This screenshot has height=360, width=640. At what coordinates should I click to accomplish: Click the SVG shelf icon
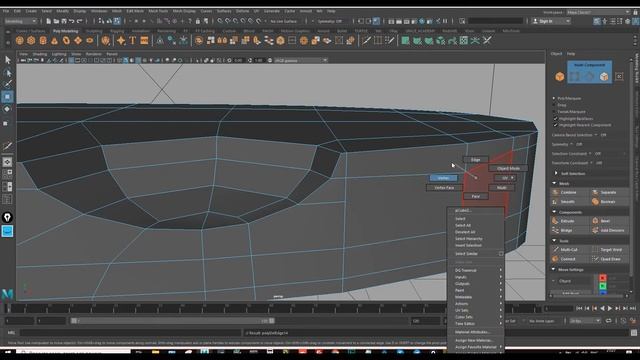click(x=144, y=40)
